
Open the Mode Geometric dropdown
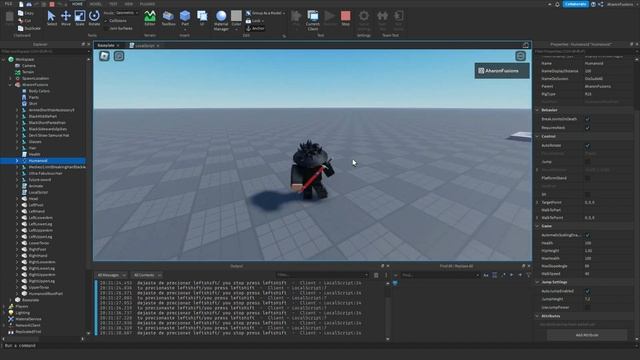126,13
